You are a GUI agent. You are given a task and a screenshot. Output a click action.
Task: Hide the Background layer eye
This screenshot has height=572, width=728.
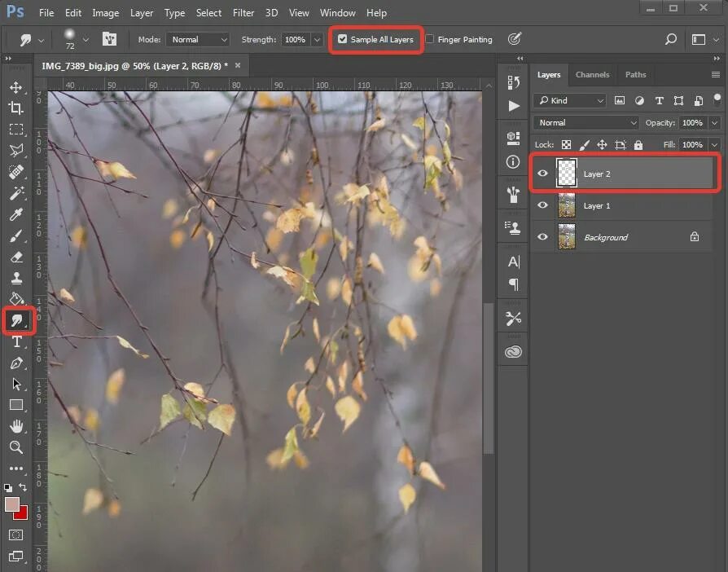(x=542, y=236)
